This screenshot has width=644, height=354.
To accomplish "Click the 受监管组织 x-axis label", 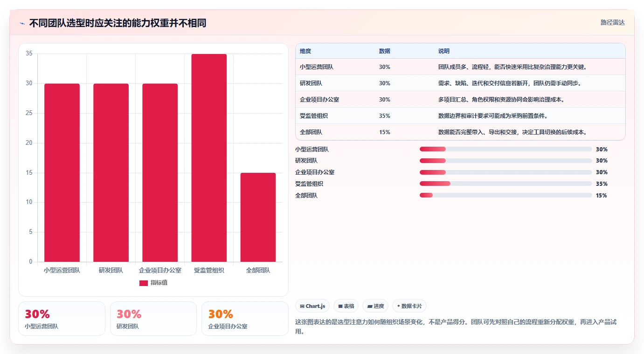I will (209, 270).
